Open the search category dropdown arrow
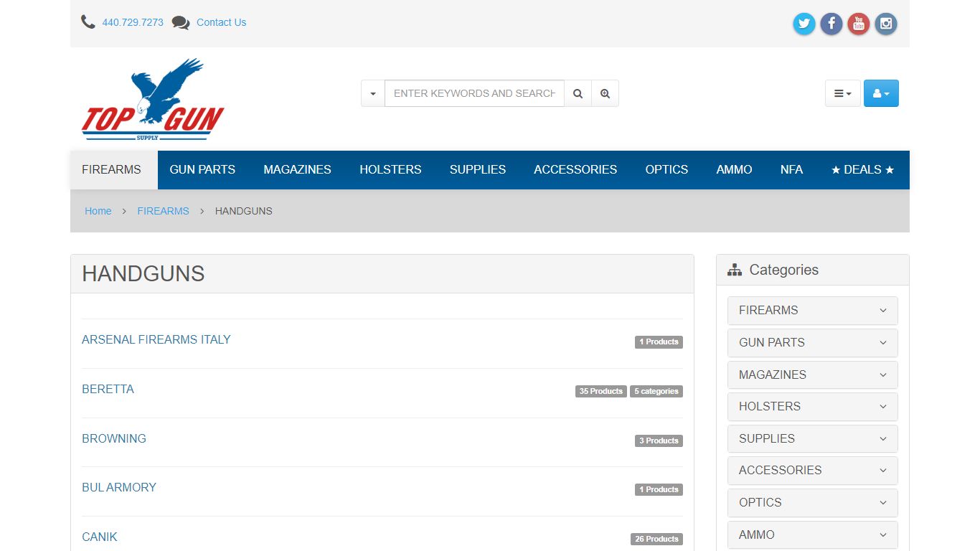The height and width of the screenshot is (551, 980). (373, 93)
